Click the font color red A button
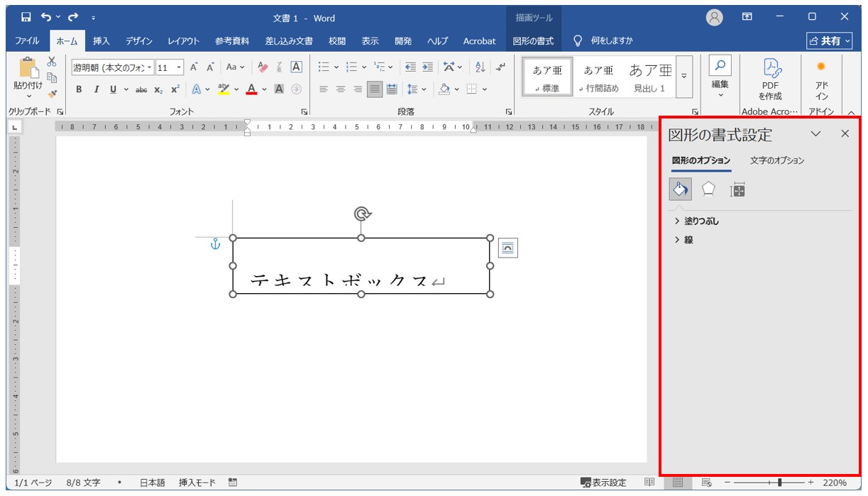This screenshot has width=868, height=496. (x=251, y=89)
